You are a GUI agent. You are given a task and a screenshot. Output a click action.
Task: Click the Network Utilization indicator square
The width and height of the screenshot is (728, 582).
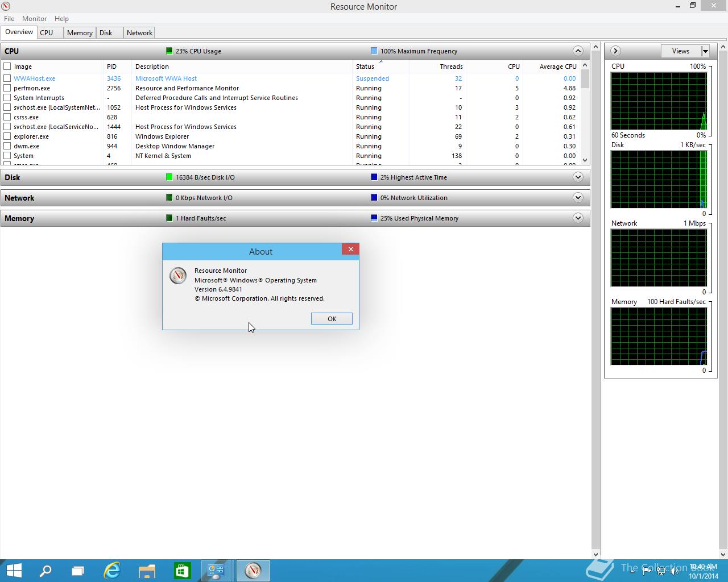[374, 197]
